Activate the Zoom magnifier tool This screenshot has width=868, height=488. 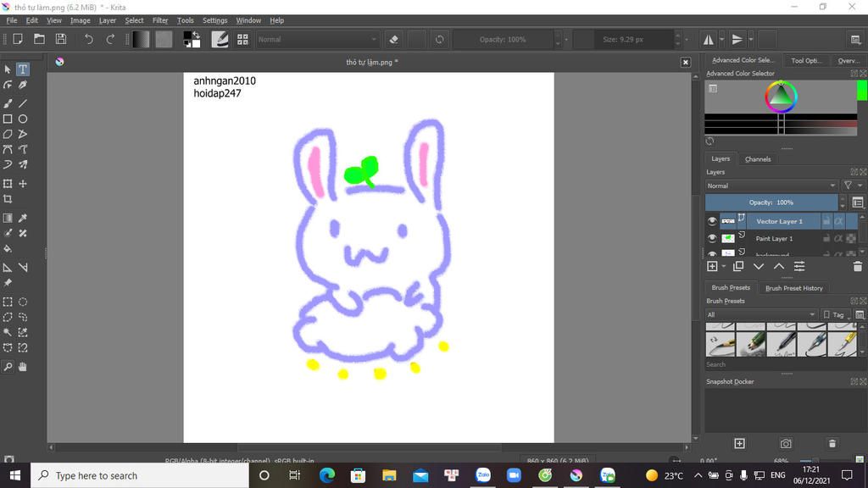7,367
